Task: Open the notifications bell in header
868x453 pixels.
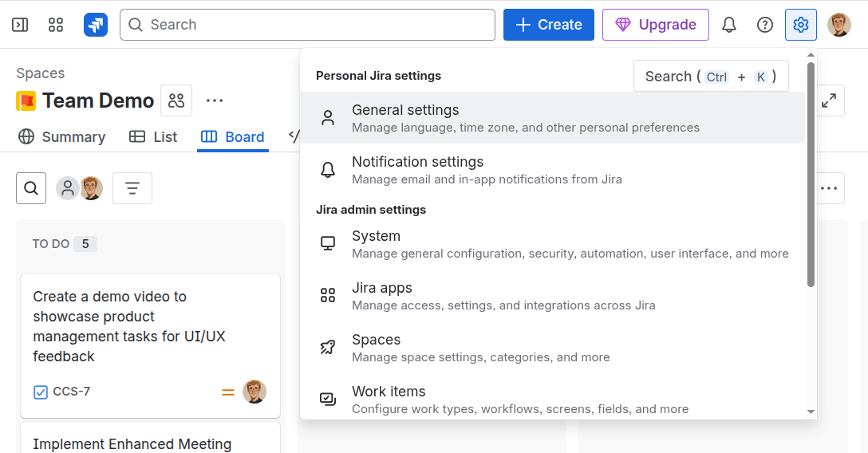Action: (728, 25)
